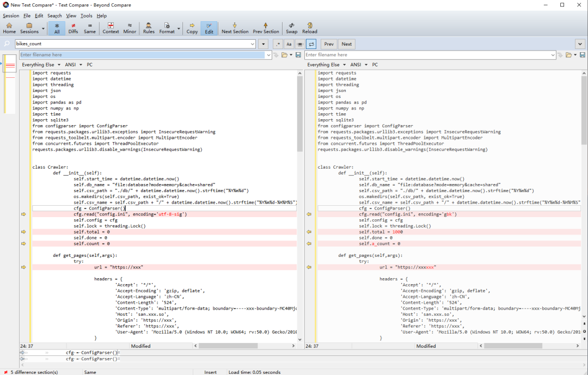
Task: Click the right filename input field
Action: pos(427,55)
